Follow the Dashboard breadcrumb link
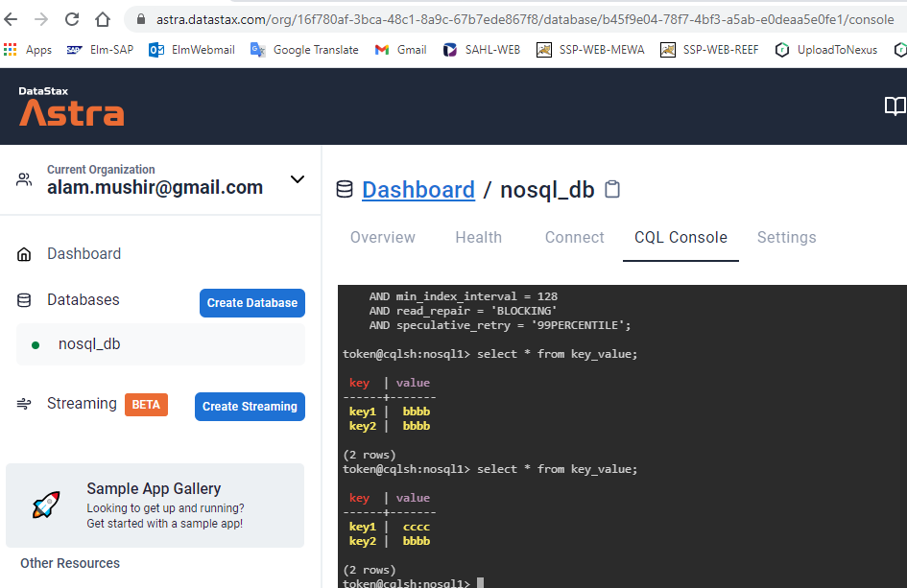This screenshot has height=588, width=907. pos(418,189)
